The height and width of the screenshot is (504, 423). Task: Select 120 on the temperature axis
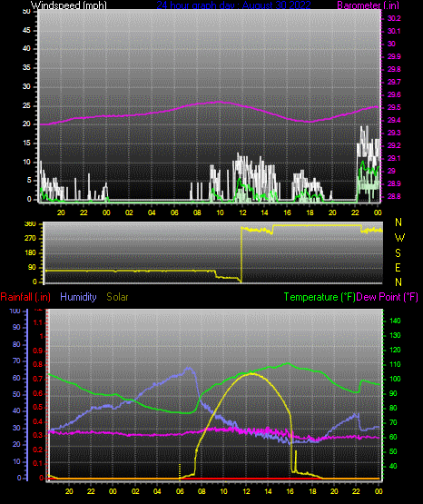(x=395, y=350)
